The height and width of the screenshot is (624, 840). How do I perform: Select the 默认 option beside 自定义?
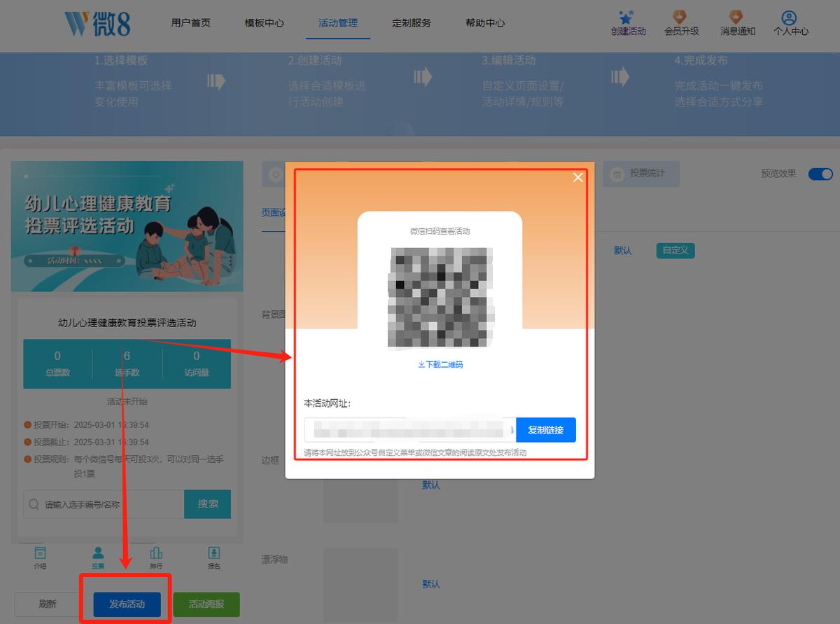click(x=623, y=250)
